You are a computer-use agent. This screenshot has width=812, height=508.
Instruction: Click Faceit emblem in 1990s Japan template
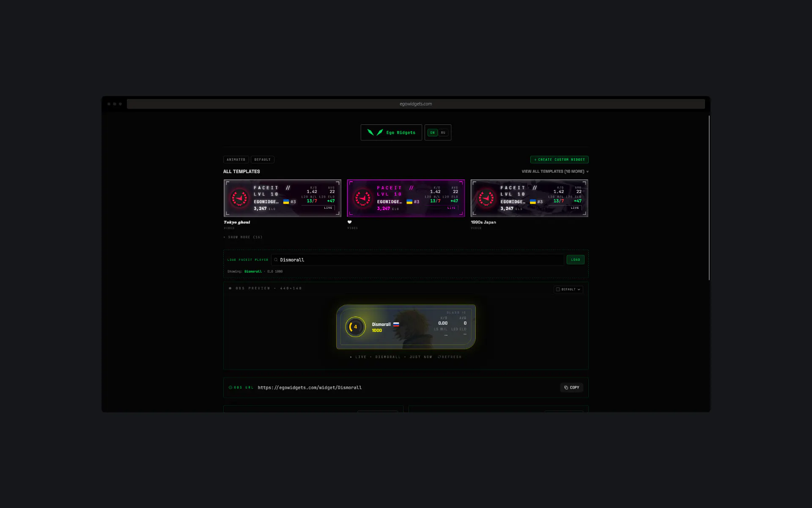(x=486, y=198)
